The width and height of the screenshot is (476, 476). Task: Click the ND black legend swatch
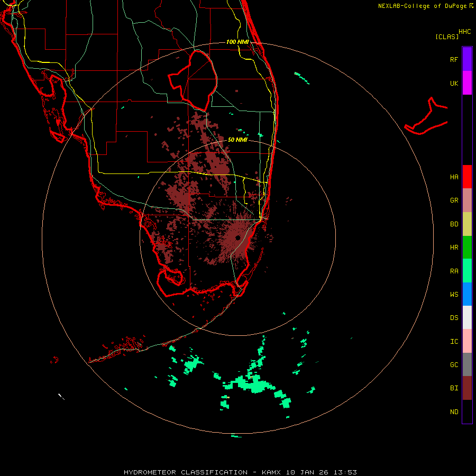click(467, 411)
